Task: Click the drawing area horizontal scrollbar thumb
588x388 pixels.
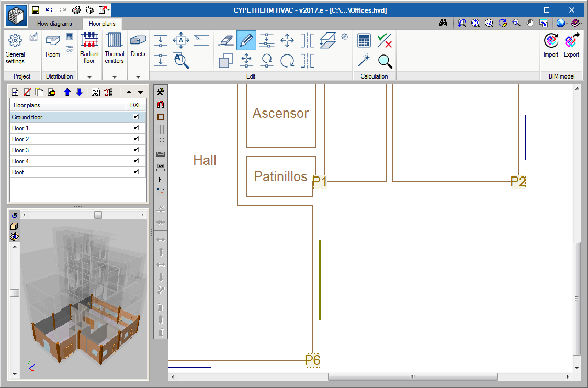Action: [x=412, y=376]
